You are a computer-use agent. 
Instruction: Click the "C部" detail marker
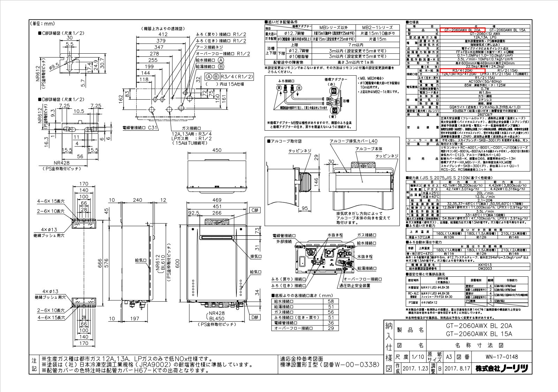(255, 210)
